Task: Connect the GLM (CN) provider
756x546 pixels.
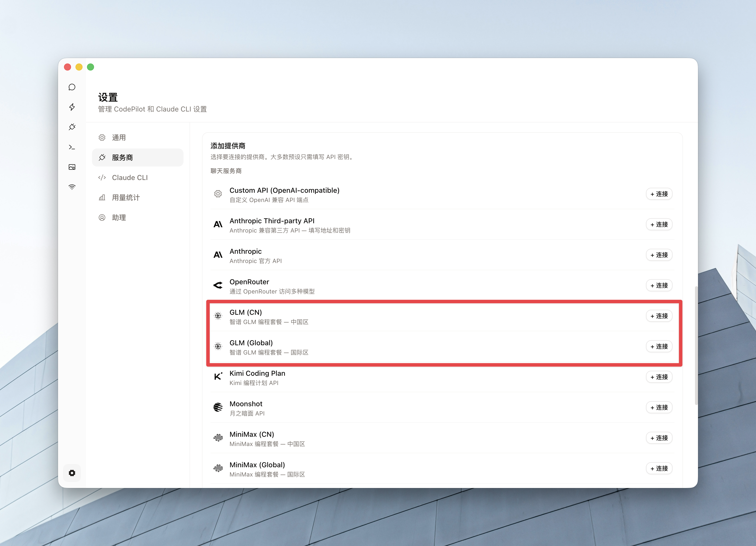Action: coord(659,316)
